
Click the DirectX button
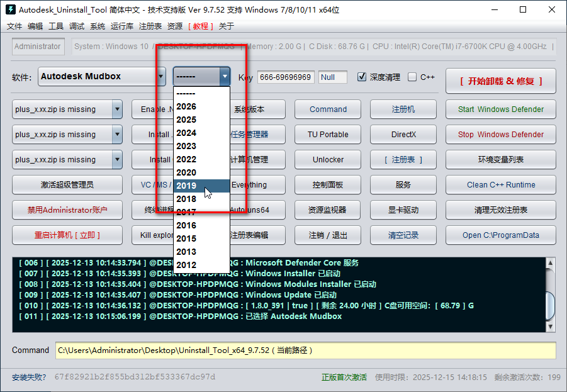point(403,135)
